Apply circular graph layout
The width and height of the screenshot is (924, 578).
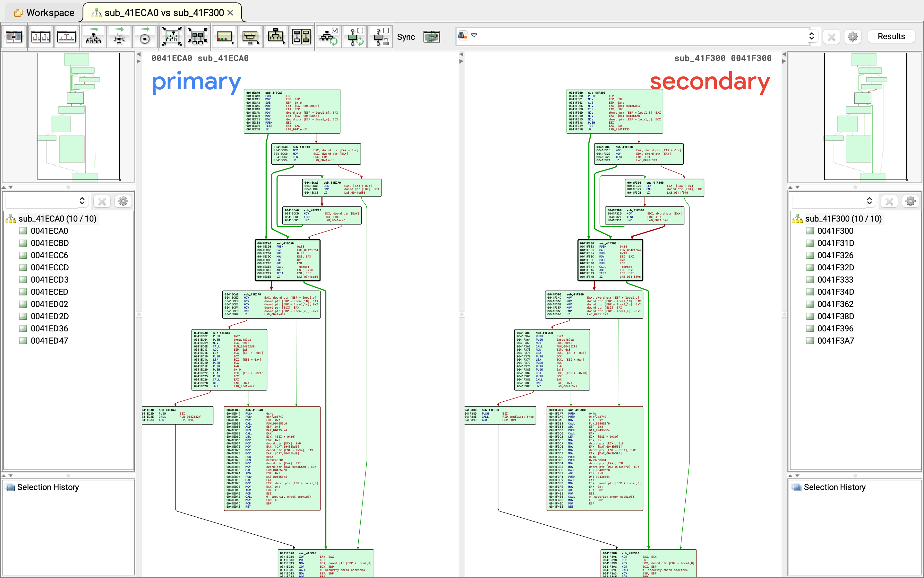click(x=145, y=37)
